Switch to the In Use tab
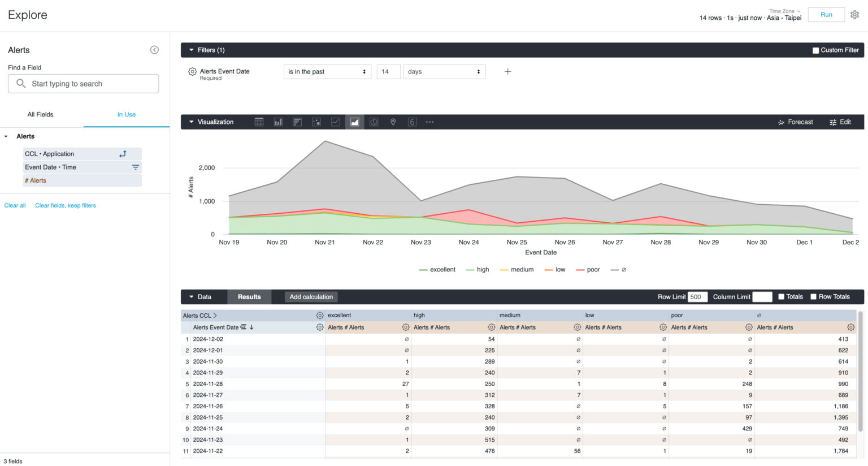This screenshot has width=868, height=466. tap(127, 114)
